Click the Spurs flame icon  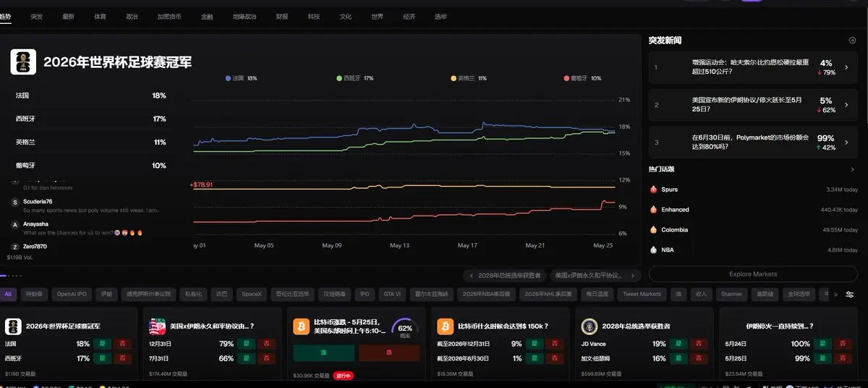point(654,190)
